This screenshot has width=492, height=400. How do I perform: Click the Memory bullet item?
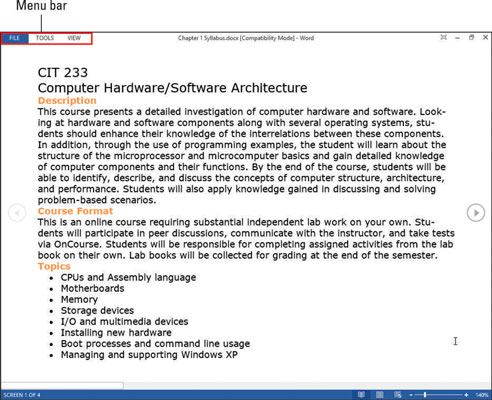[79, 300]
